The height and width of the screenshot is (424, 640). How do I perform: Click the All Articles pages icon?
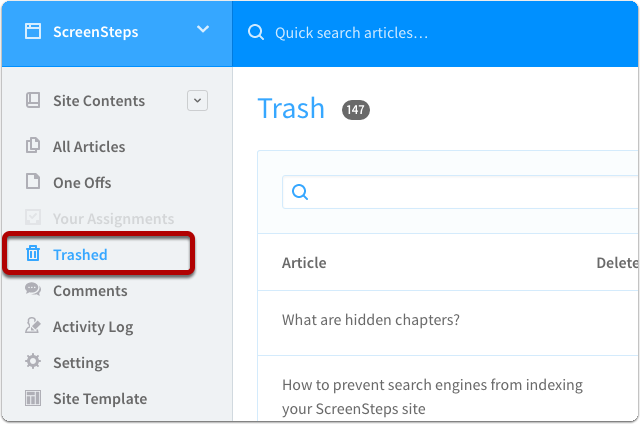[x=33, y=145]
